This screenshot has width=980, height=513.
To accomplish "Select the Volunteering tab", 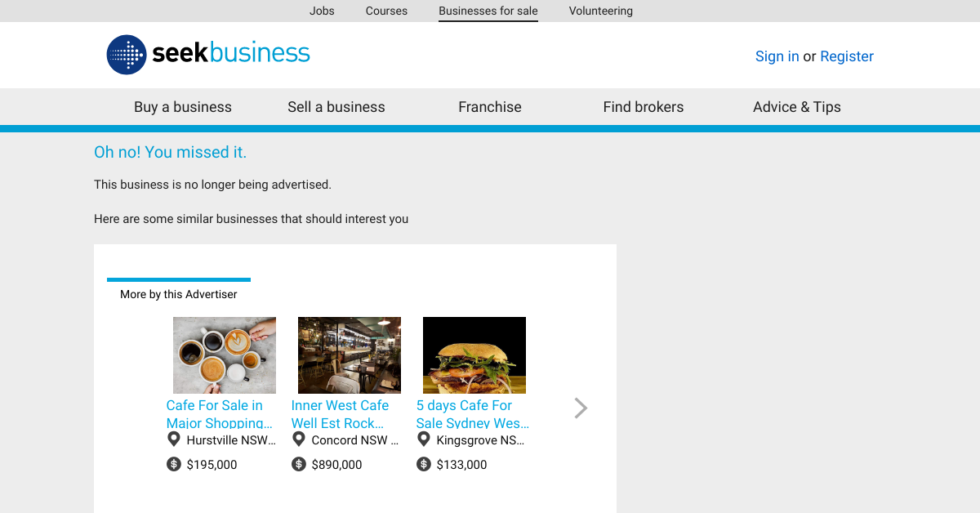I will [x=601, y=11].
